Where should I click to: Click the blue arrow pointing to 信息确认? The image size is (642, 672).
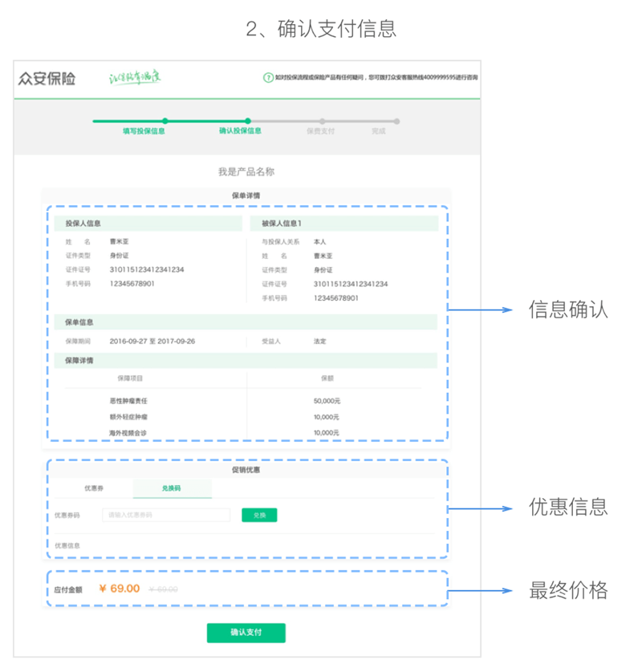[480, 310]
